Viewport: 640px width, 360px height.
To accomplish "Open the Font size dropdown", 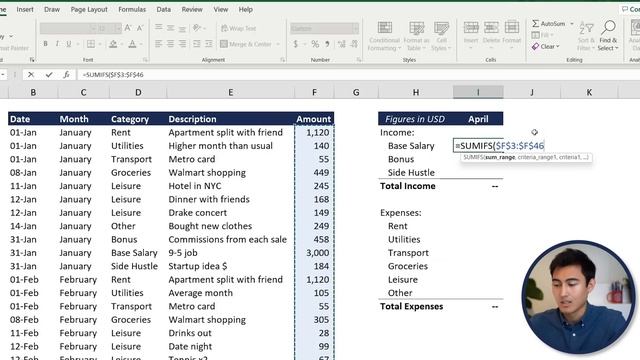I will pos(118,28).
